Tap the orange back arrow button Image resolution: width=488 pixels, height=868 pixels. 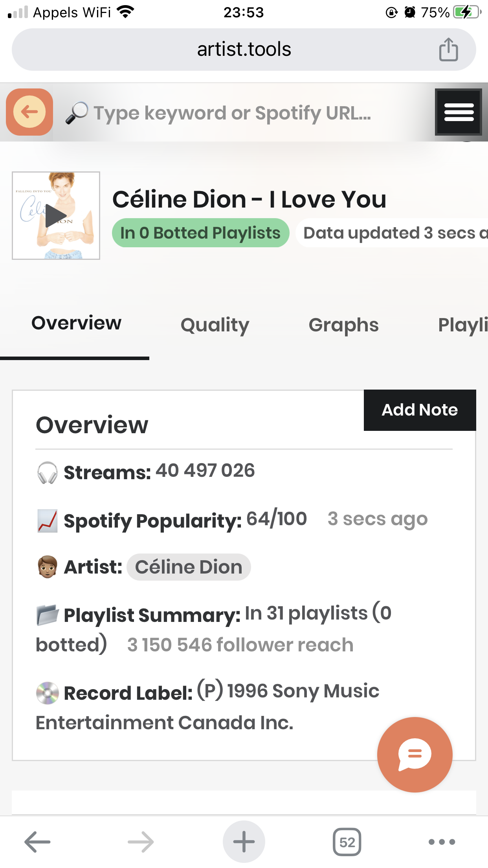[x=29, y=112]
